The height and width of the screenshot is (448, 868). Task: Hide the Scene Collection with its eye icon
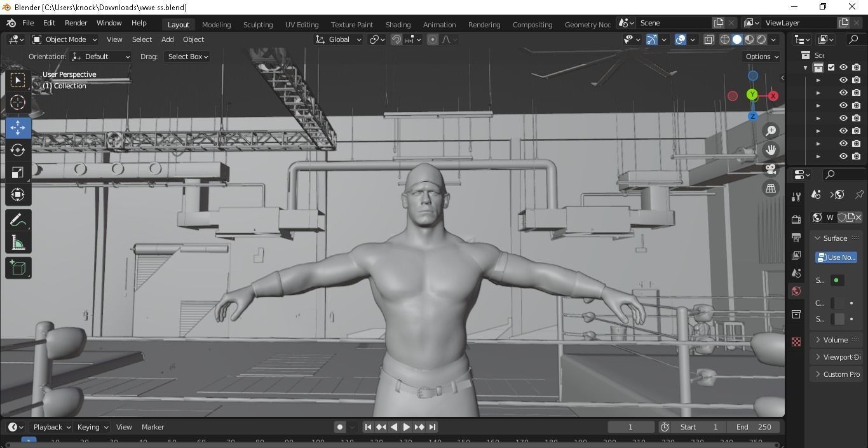tap(843, 67)
